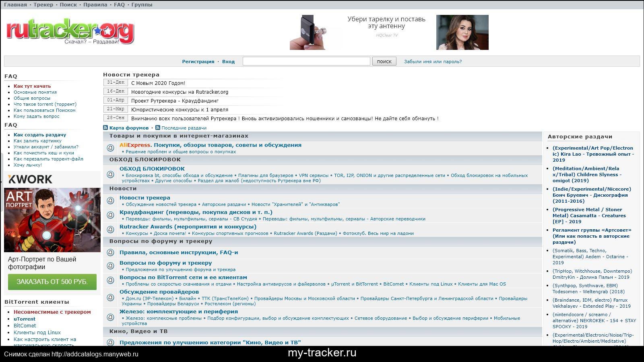Click the rutracker.org logo
Image resolution: width=644 pixels, height=362 pixels.
[70, 31]
